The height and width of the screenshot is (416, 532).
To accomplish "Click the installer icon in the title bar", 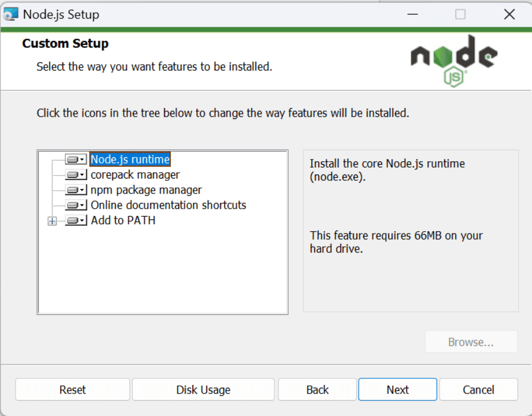I will pos(10,13).
